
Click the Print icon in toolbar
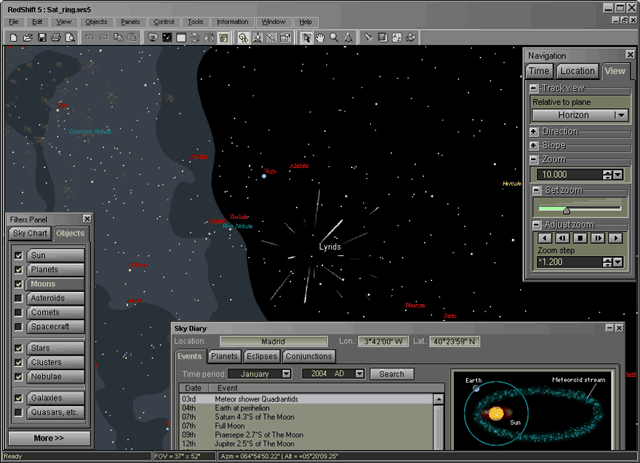(56, 37)
